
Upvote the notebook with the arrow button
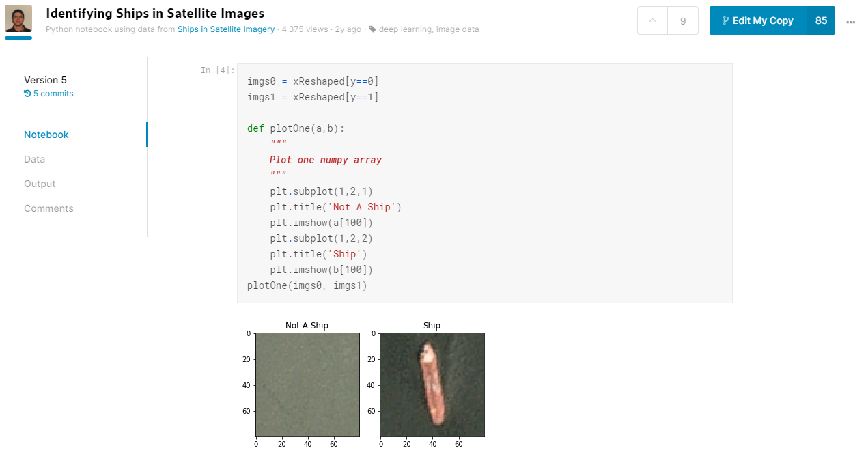(x=652, y=20)
